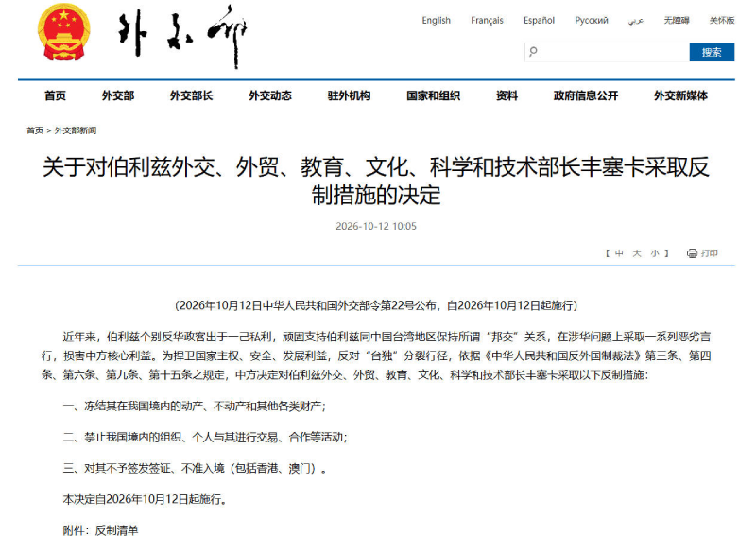Open the Русский version
Image resolution: width=756 pixels, height=554 pixels.
tap(592, 20)
